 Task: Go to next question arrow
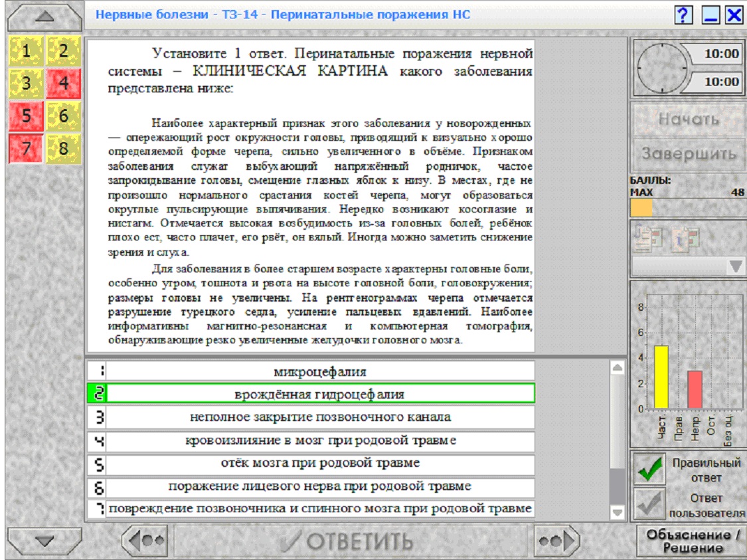pyautogui.click(x=556, y=541)
